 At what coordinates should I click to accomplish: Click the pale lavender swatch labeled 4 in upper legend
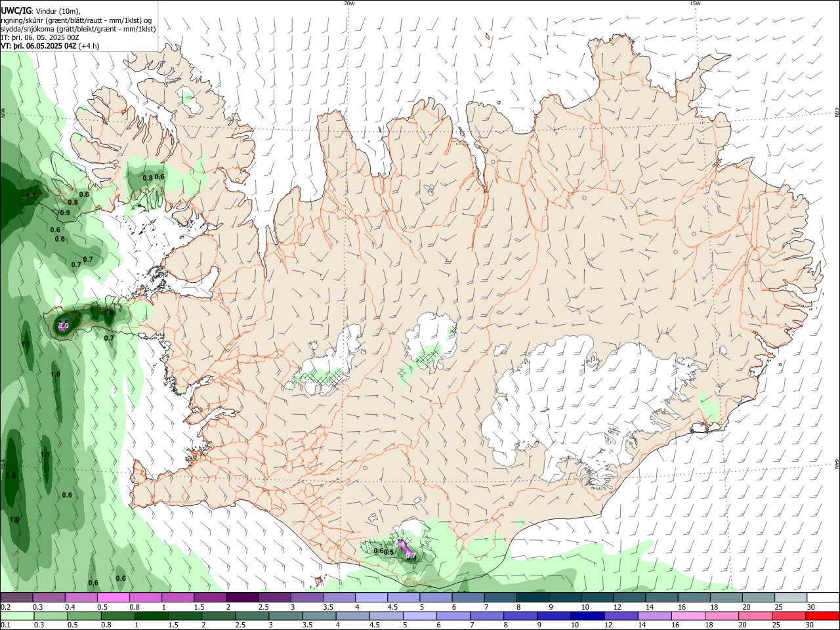click(371, 597)
